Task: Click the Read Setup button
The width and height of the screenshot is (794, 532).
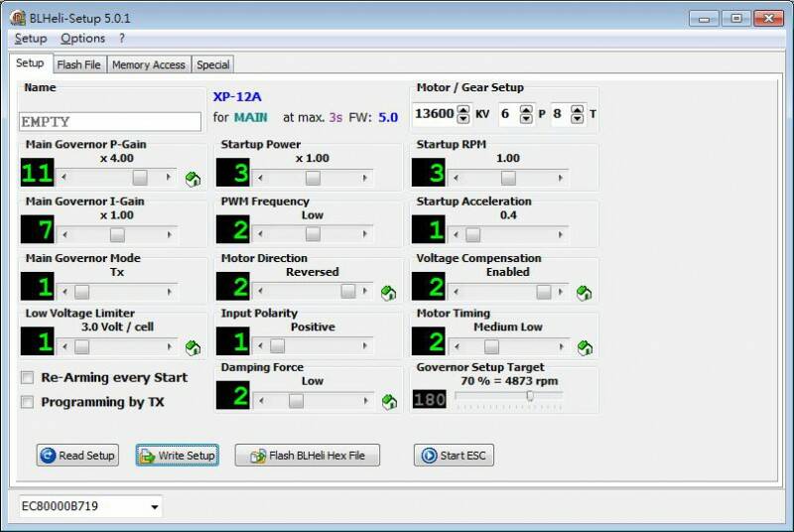Action: [x=77, y=456]
